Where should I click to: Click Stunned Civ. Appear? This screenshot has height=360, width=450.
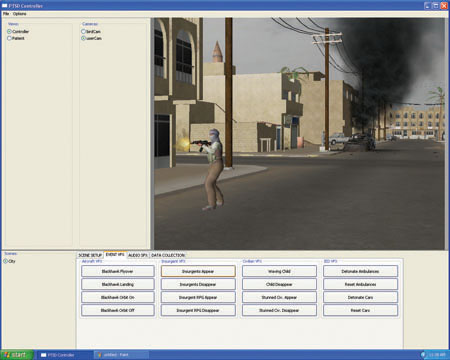(279, 297)
